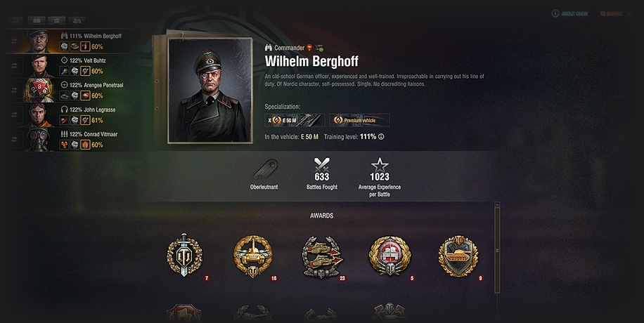The image size is (644, 323).
Task: Click the sword-and-wreath award with count 7
Action: [184, 256]
